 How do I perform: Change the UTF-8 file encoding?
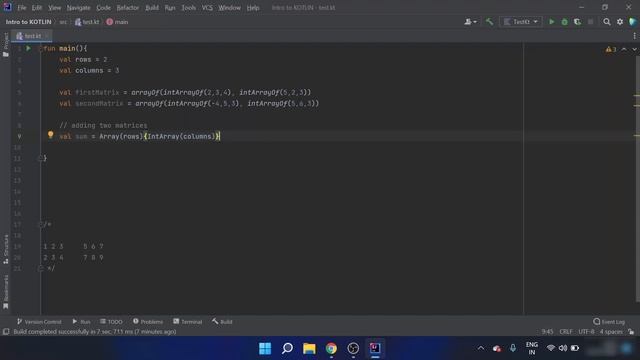587,332
